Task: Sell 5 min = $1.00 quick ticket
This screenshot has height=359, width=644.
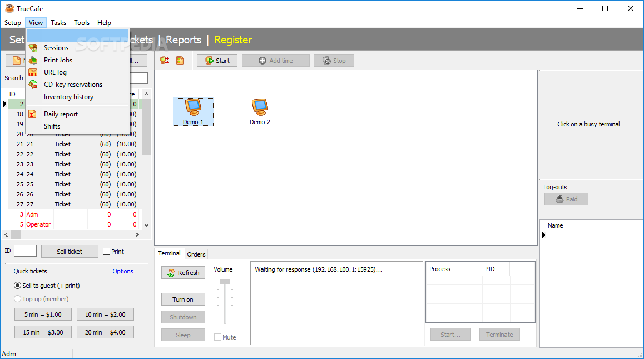Action: [43, 314]
